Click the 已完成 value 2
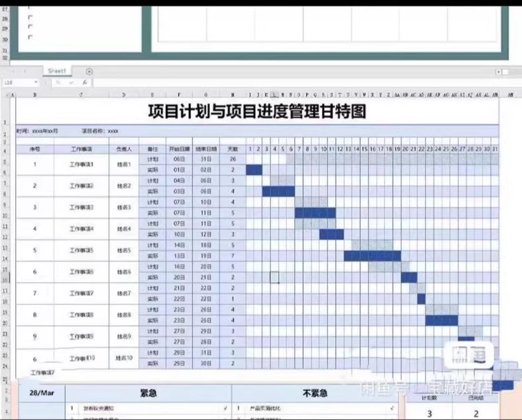 click(476, 413)
